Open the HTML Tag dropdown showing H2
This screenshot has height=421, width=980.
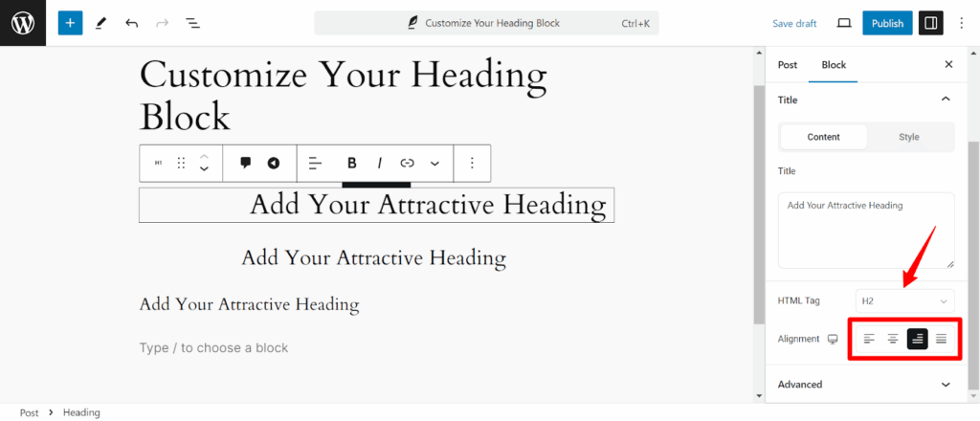(904, 301)
